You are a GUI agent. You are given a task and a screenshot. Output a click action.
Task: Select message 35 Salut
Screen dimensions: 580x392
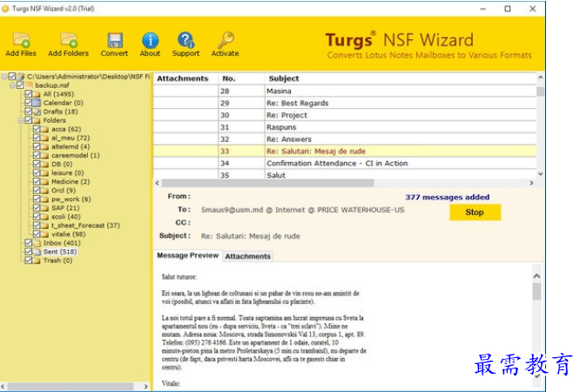point(345,175)
